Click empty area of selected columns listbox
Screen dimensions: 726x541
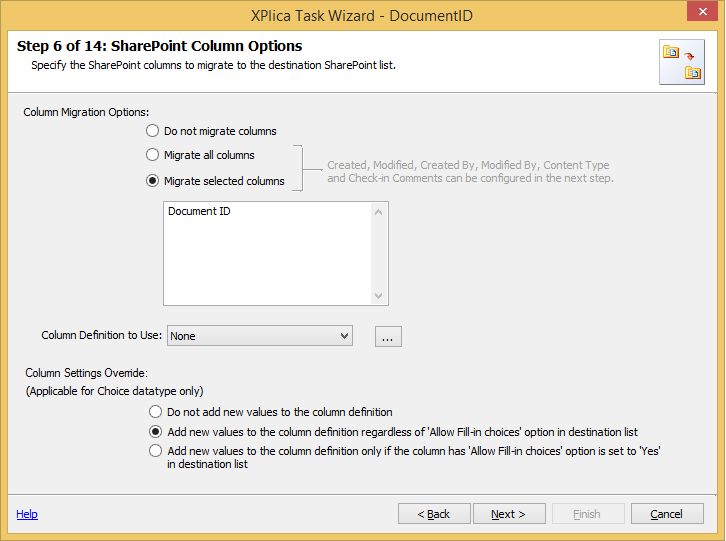point(269,262)
